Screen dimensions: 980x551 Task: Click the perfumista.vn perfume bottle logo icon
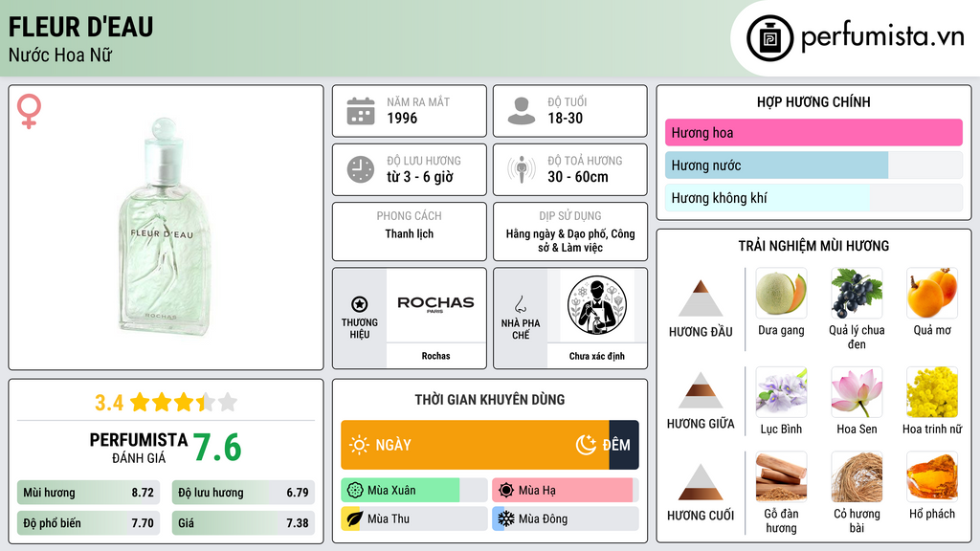click(769, 38)
